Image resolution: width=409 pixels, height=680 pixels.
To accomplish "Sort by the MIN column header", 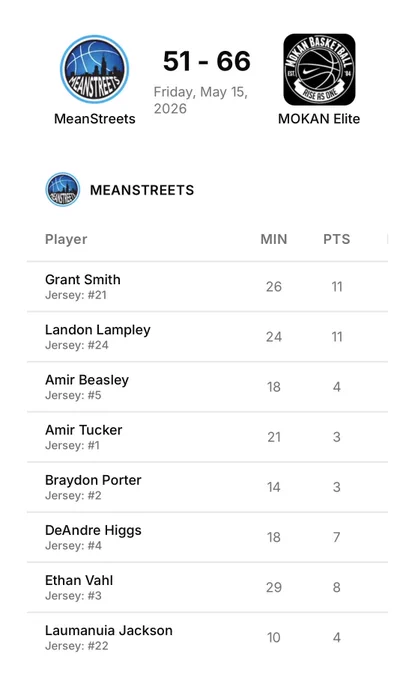I will point(274,239).
